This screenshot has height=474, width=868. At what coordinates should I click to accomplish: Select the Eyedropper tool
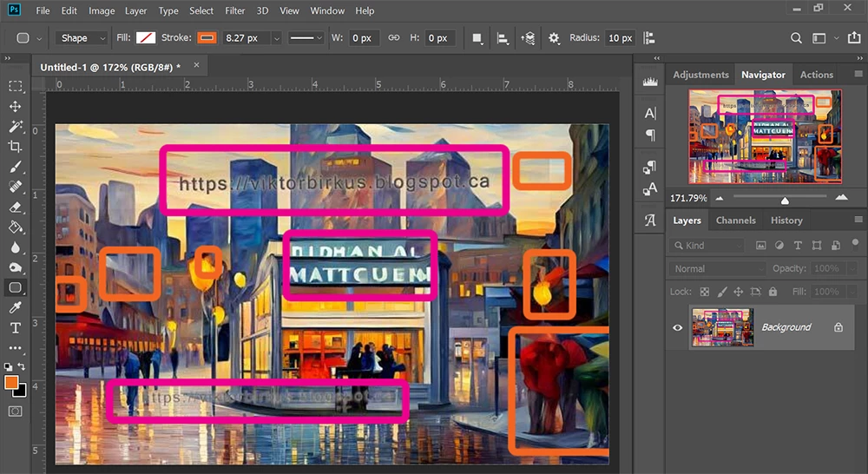click(x=16, y=308)
